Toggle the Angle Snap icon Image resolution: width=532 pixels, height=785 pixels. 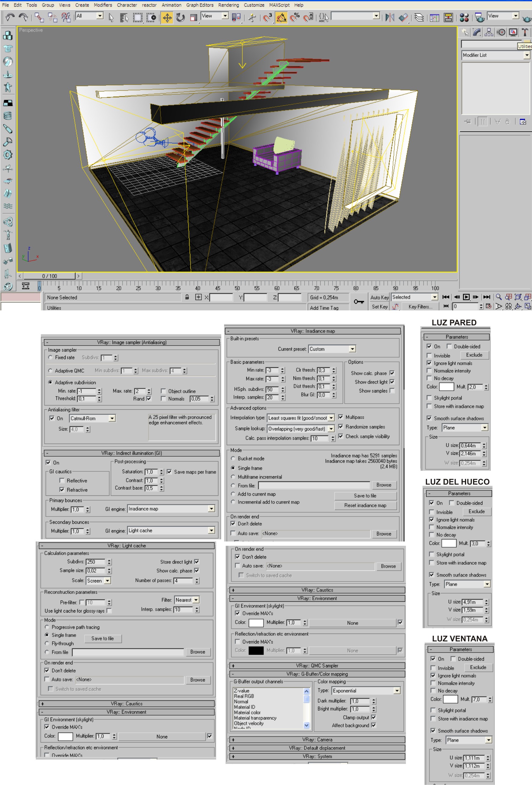coord(281,17)
